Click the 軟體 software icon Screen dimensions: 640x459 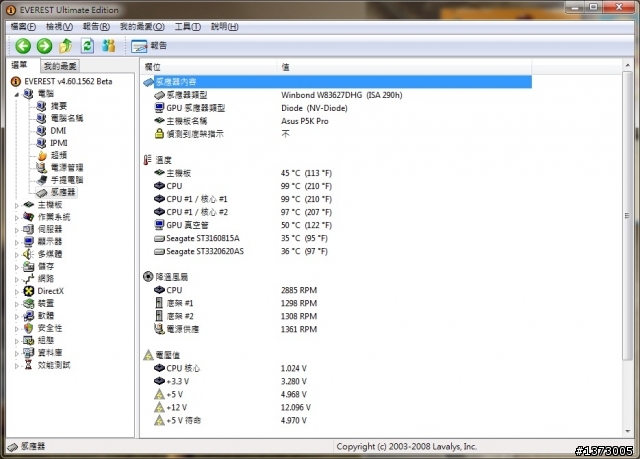[x=29, y=315]
